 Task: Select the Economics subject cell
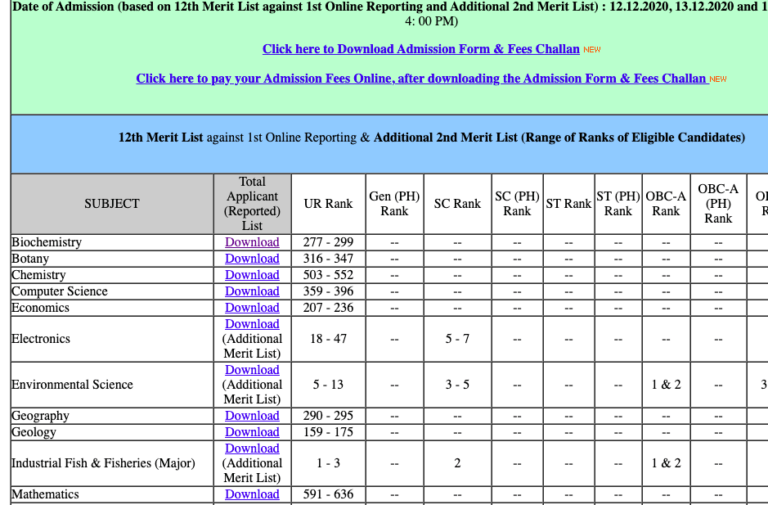tap(112, 308)
